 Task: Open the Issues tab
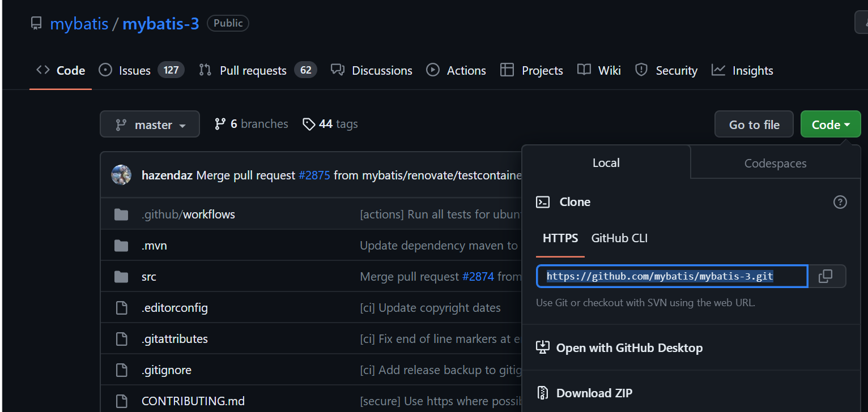[135, 71]
